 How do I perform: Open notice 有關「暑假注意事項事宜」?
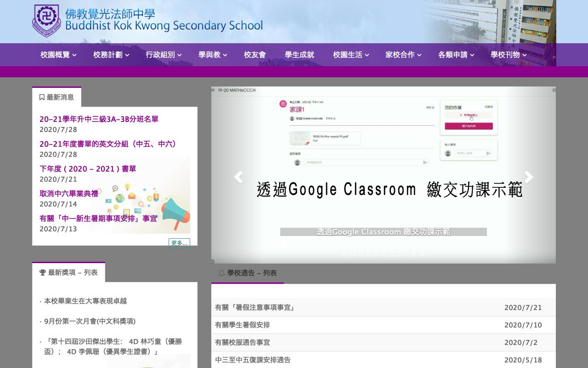pyautogui.click(x=255, y=308)
